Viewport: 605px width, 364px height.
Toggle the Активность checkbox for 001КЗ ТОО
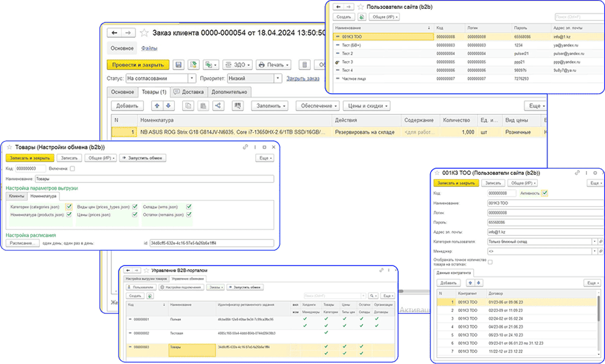545,193
